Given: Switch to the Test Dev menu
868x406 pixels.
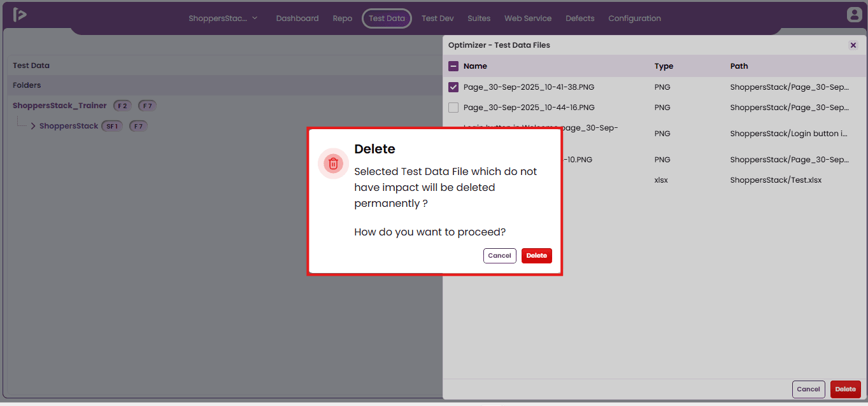Looking at the screenshot, I should [x=438, y=18].
